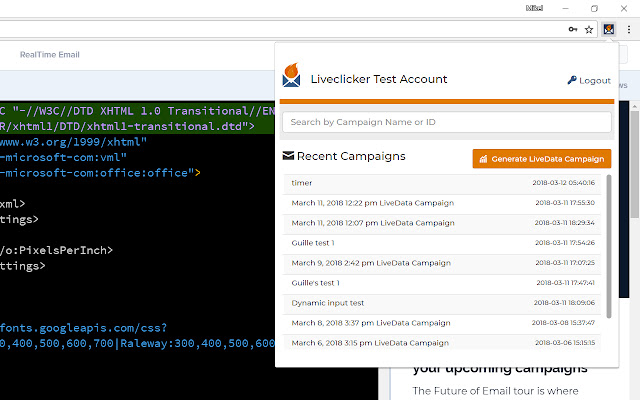The image size is (640, 400).
Task: Focus the Search by Campaign Name field
Action: (446, 122)
